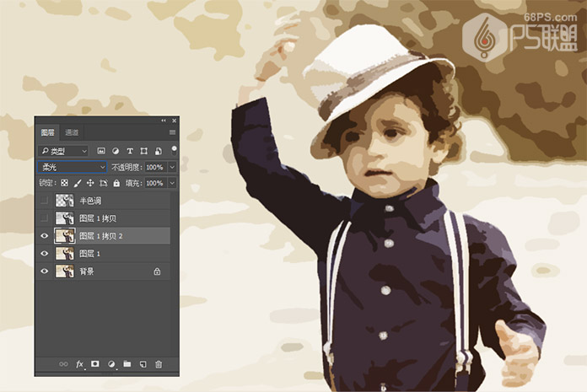Collapse the panel with double arrows
This screenshot has height=392, width=587.
[x=164, y=121]
